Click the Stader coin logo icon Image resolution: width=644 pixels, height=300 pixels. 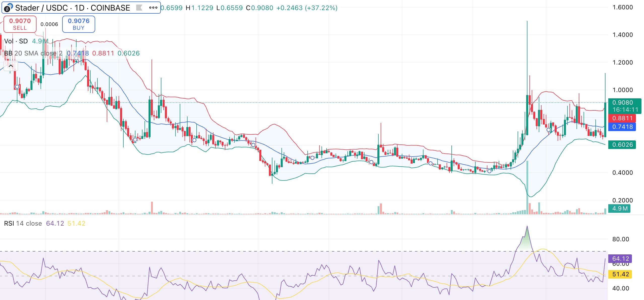pyautogui.click(x=9, y=8)
